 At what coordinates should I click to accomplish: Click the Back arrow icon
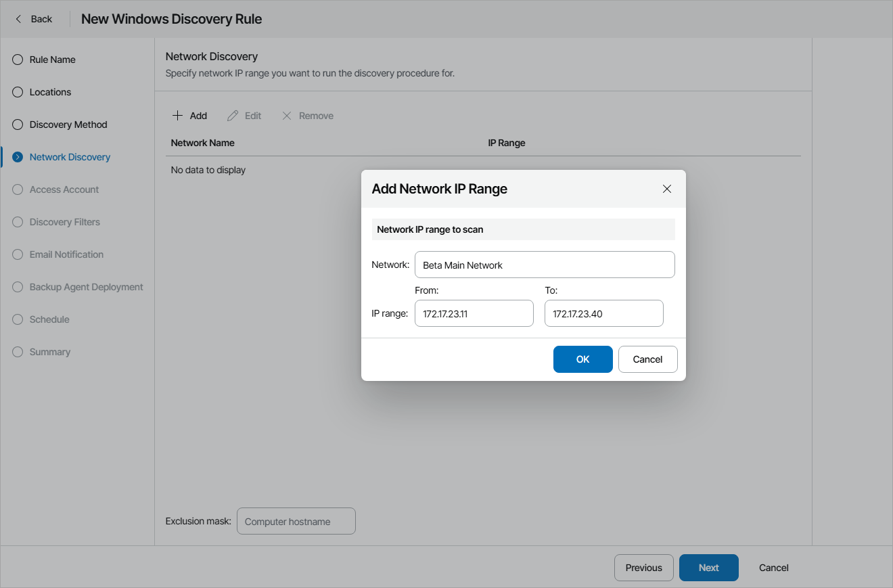pyautogui.click(x=18, y=19)
